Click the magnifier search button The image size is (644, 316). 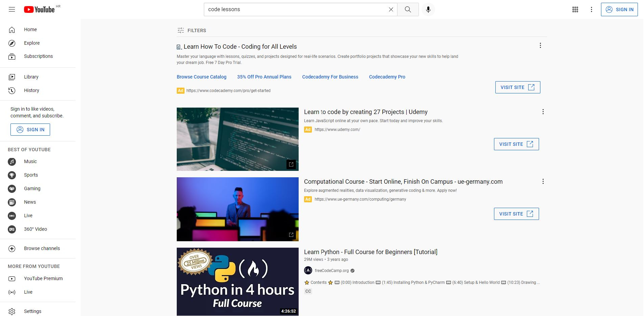pos(408,9)
